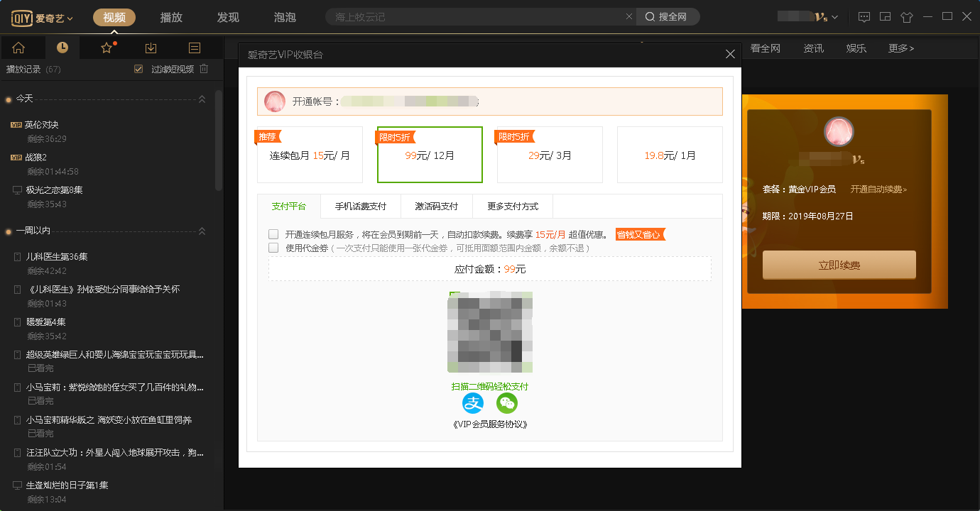Open the messages speech bubble icon

(864, 17)
